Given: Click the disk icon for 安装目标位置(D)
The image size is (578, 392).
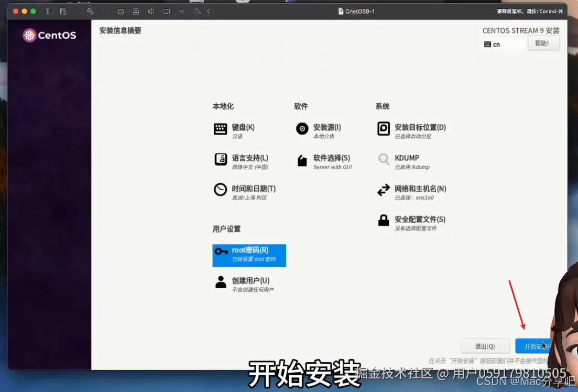Looking at the screenshot, I should [x=384, y=129].
